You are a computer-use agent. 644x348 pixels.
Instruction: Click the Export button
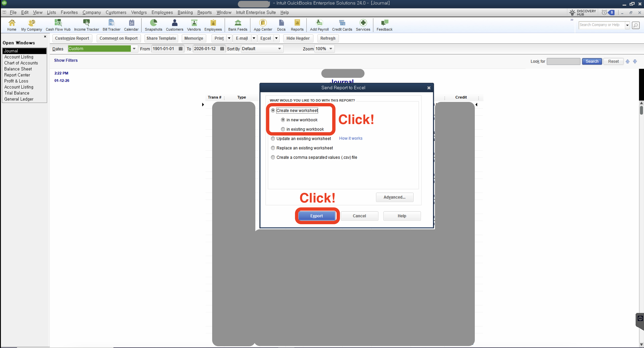click(x=316, y=216)
